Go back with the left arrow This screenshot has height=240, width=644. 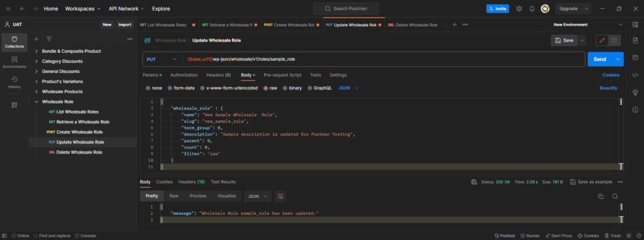coord(22,9)
